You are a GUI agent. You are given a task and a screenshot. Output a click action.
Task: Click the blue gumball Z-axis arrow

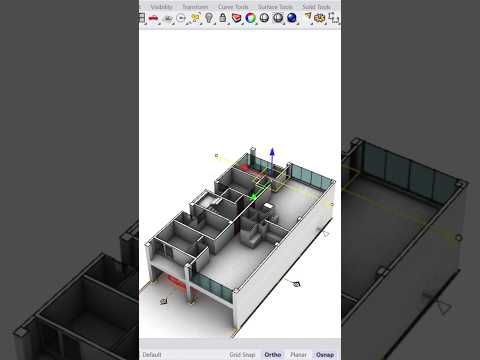click(272, 152)
